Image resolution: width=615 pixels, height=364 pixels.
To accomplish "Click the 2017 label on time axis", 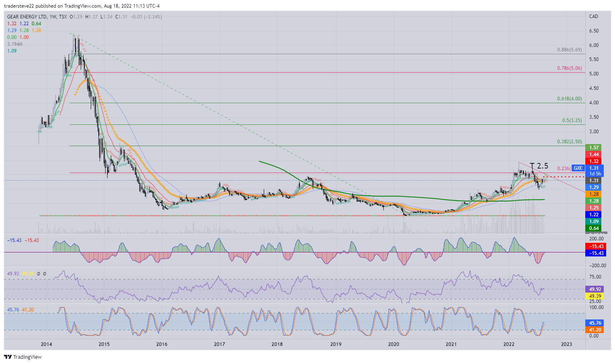I will point(219,344).
